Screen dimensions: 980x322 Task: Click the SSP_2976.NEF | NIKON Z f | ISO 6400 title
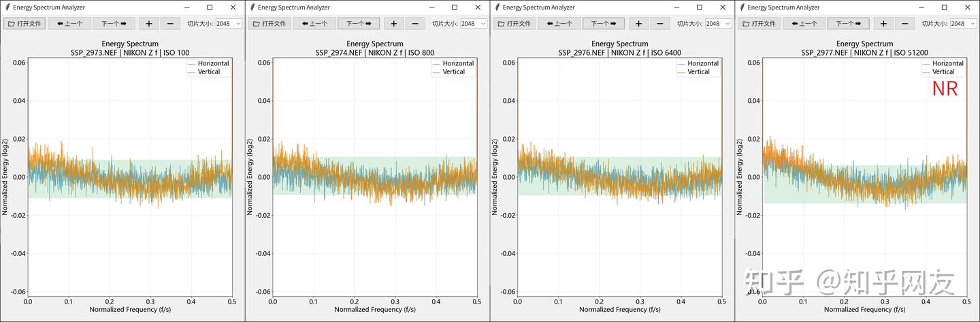tap(619, 52)
